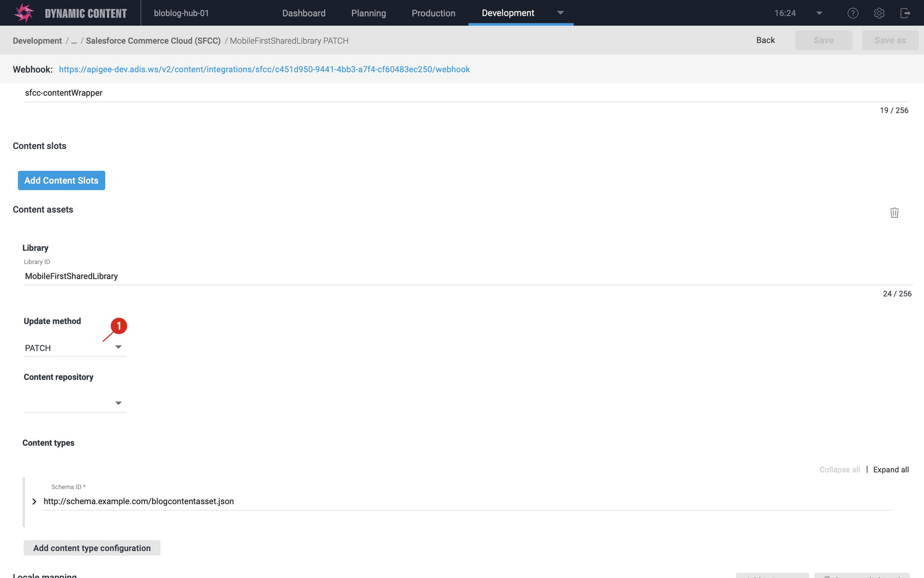Viewport: 924px width, 578px height.
Task: Click Expand all content types
Action: (891, 470)
